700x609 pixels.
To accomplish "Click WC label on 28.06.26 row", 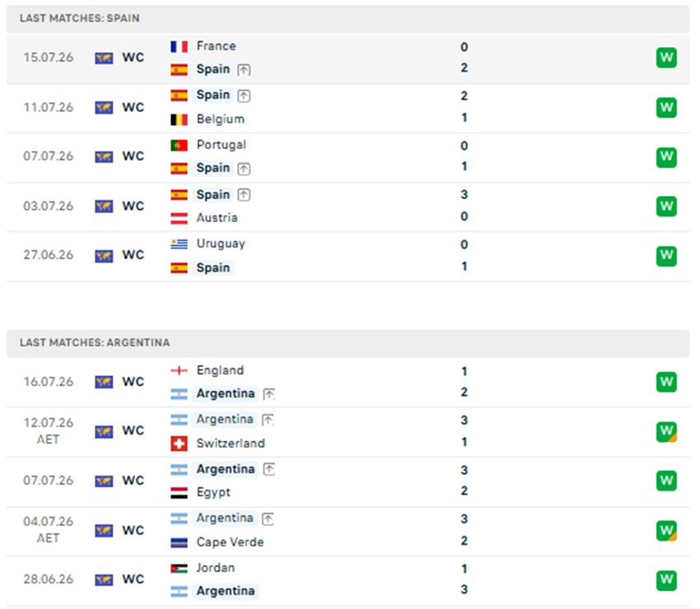I will pyautogui.click(x=133, y=579).
